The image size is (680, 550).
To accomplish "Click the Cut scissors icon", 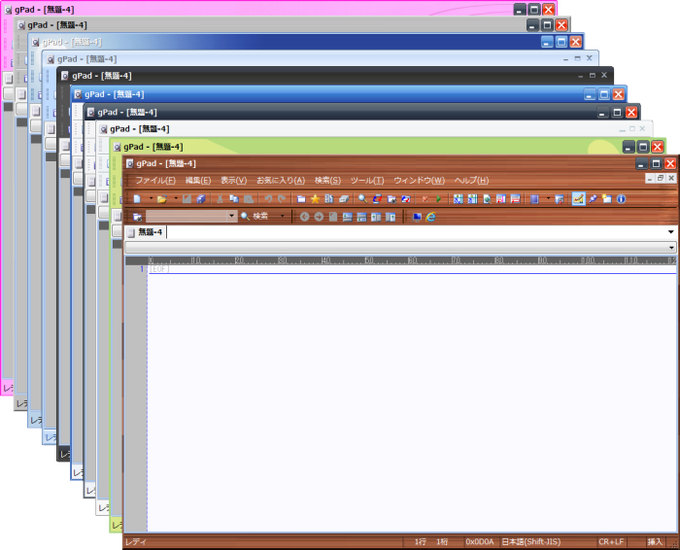I will click(x=220, y=199).
